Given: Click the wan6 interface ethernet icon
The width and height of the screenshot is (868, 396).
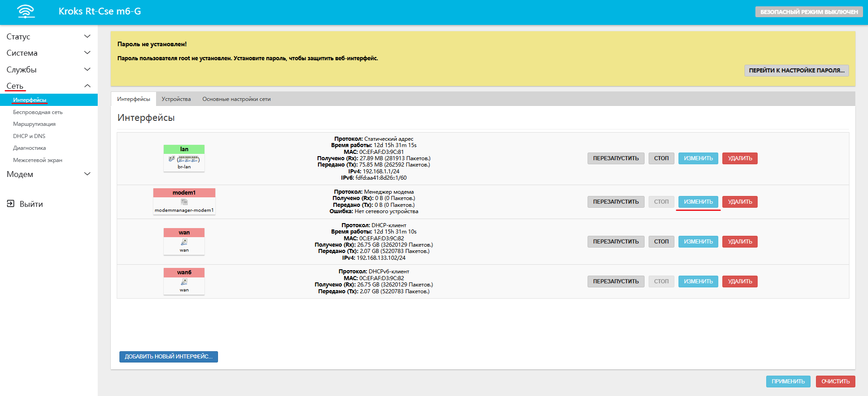Looking at the screenshot, I should point(184,282).
